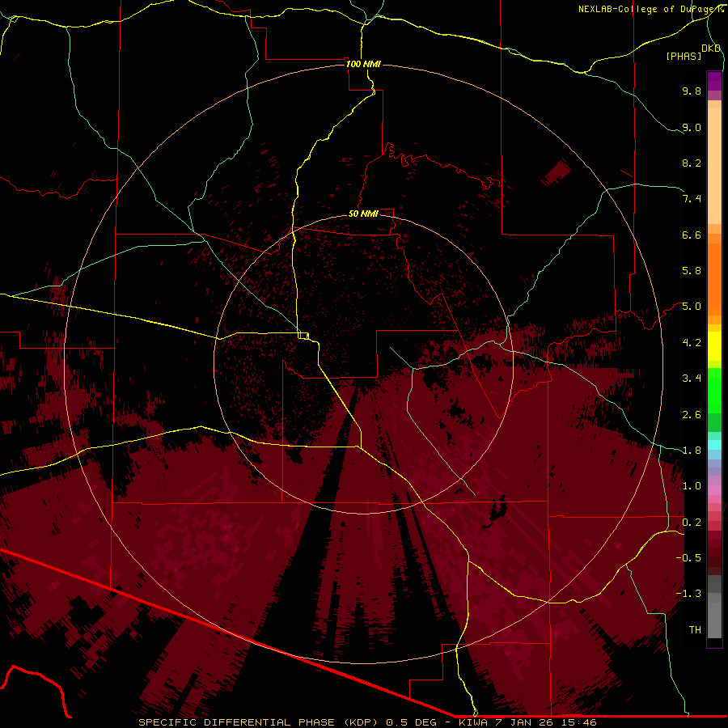Click the 100 NMI range ring label
Screen dimensions: 728x728
coord(363,64)
